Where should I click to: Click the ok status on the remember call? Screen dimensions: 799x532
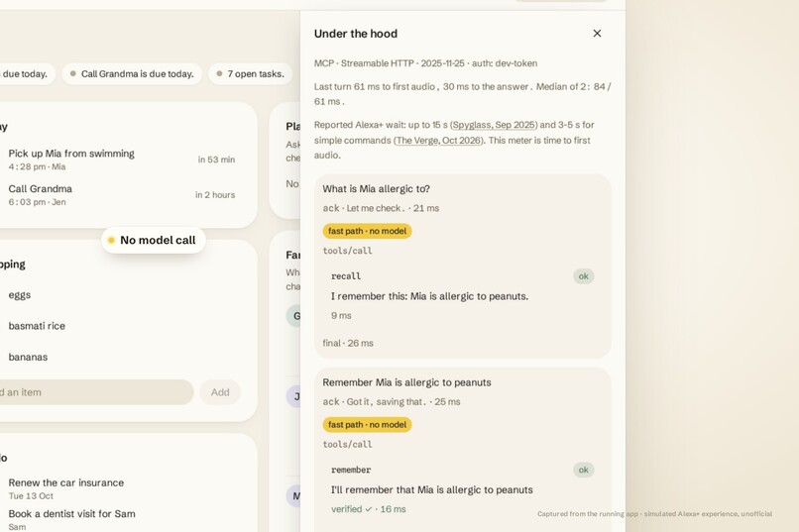[x=584, y=470]
